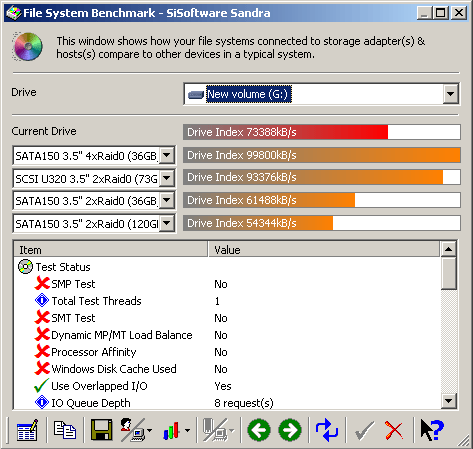This screenshot has height=449, width=473.
Task: Open the New volume (G:) drive dropdown
Action: tap(450, 94)
